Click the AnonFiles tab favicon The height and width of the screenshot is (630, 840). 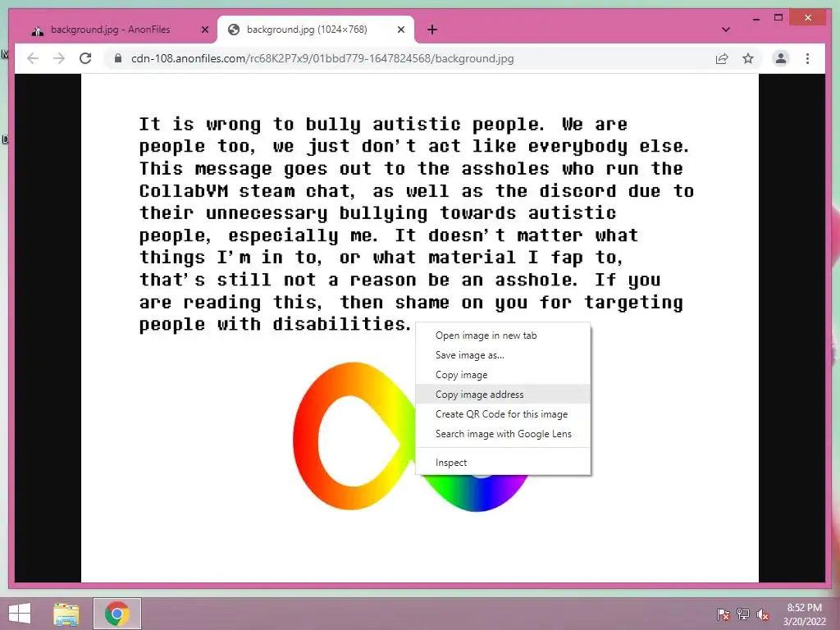(38, 30)
